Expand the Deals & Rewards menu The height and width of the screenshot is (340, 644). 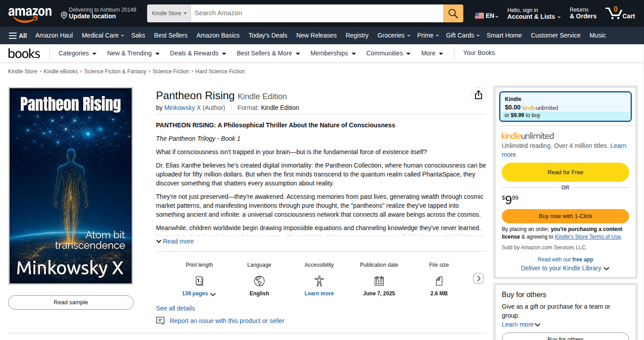[x=198, y=53]
